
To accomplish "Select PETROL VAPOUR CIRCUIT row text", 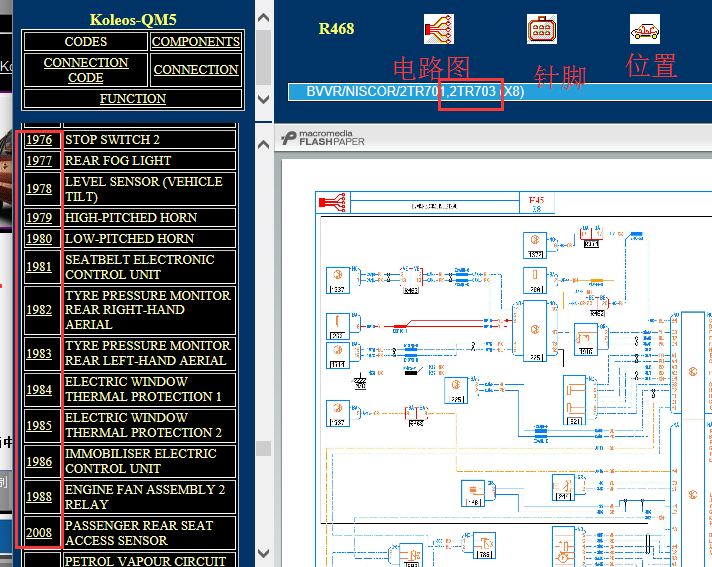I will 145,561.
